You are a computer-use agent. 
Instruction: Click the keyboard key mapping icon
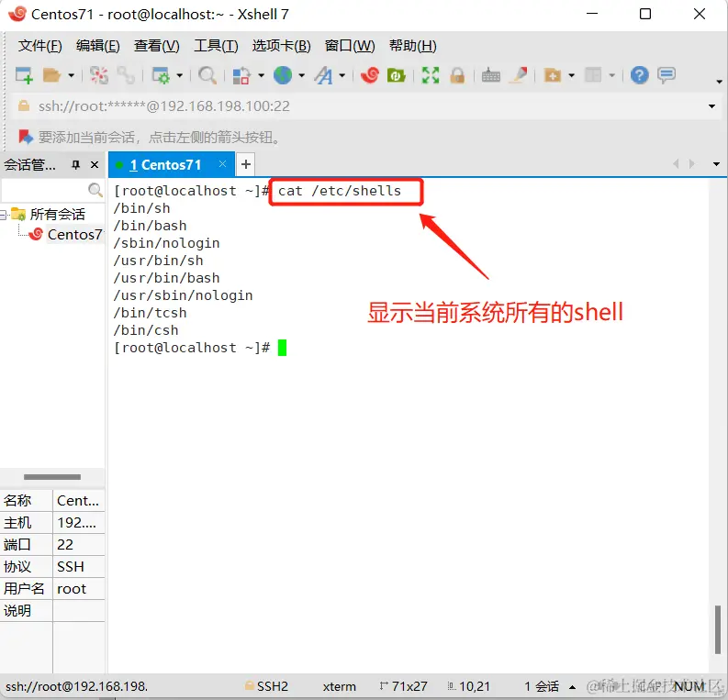[x=491, y=75]
